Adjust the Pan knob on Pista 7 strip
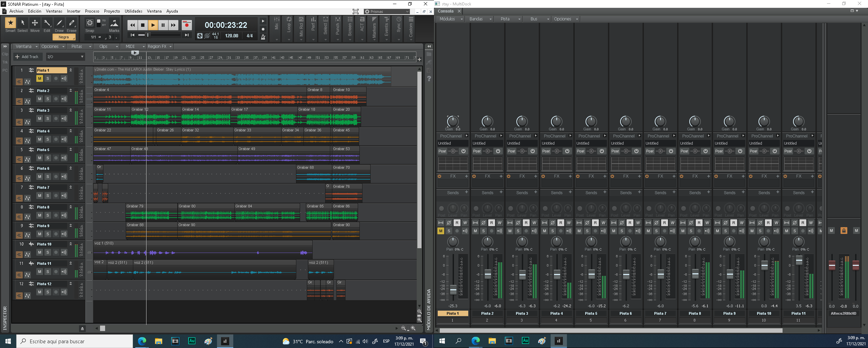This screenshot has width=868, height=348. pyautogui.click(x=660, y=241)
